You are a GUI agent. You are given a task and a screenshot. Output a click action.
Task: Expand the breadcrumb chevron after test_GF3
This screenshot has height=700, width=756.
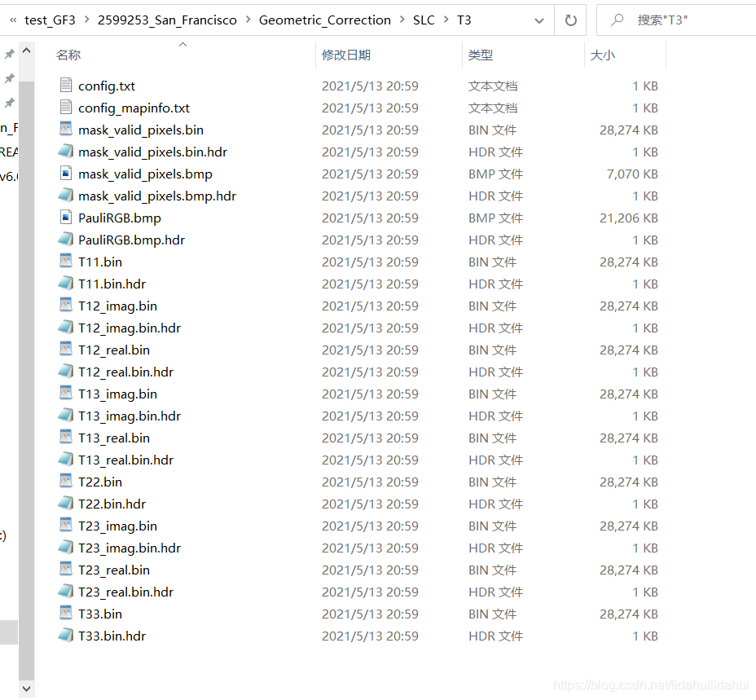(87, 20)
